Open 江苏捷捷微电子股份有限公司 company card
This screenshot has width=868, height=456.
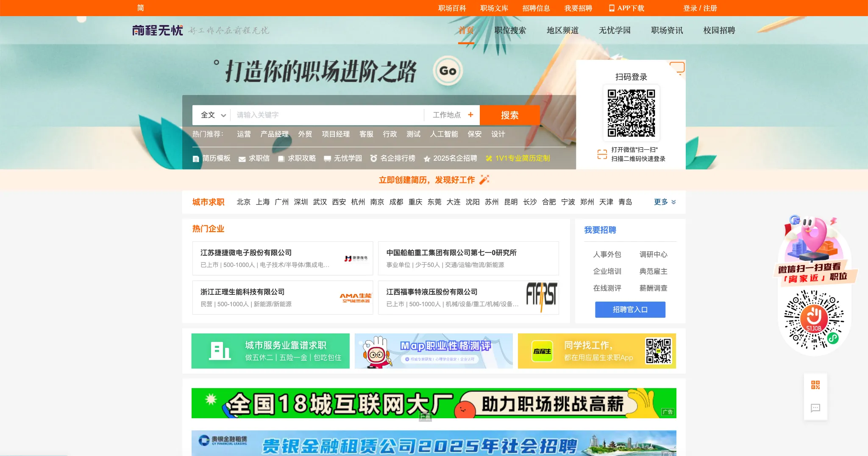coord(283,258)
